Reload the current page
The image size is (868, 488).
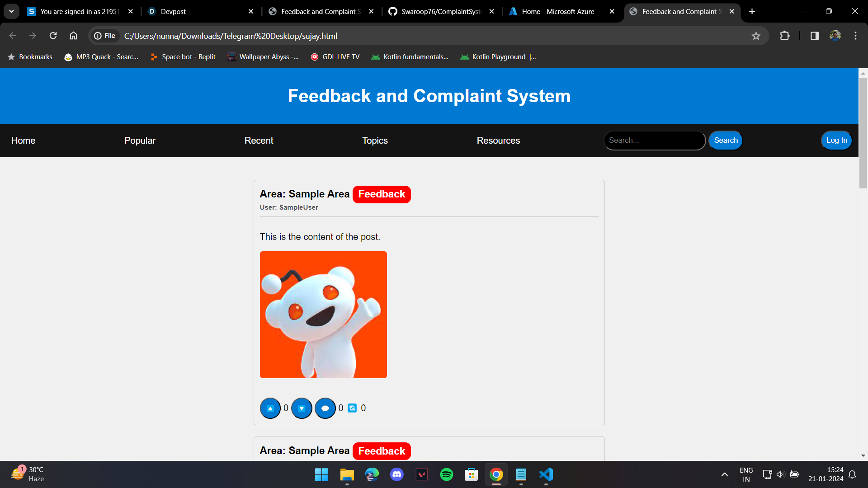(x=53, y=36)
